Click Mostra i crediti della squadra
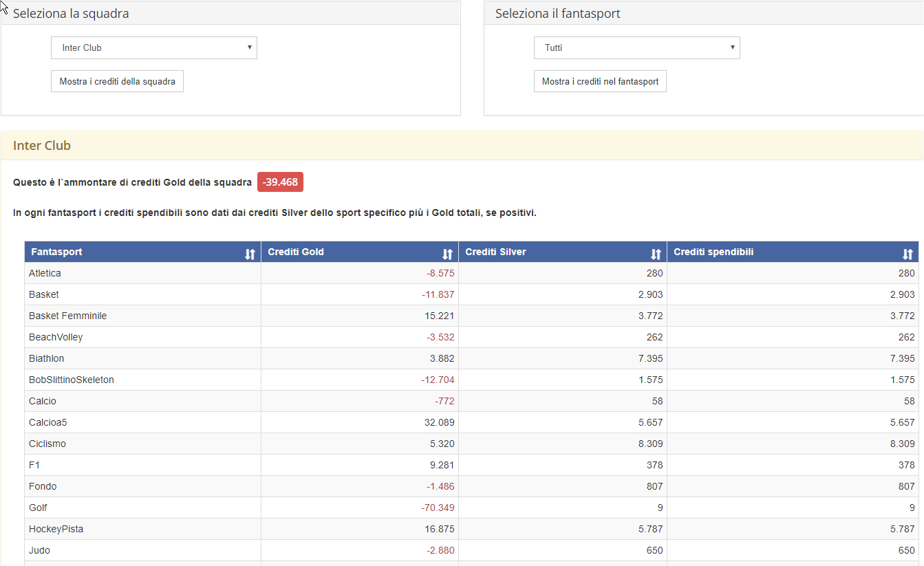This screenshot has width=924, height=566. [x=117, y=81]
